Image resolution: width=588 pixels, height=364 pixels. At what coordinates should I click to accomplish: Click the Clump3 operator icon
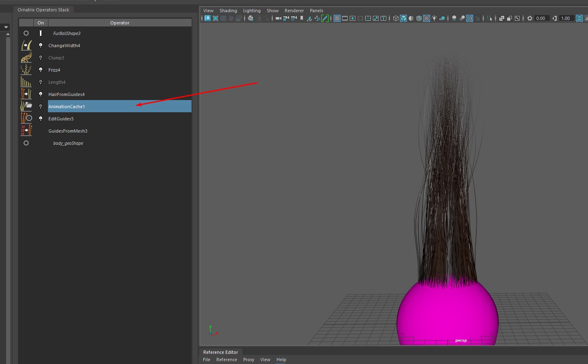point(26,58)
